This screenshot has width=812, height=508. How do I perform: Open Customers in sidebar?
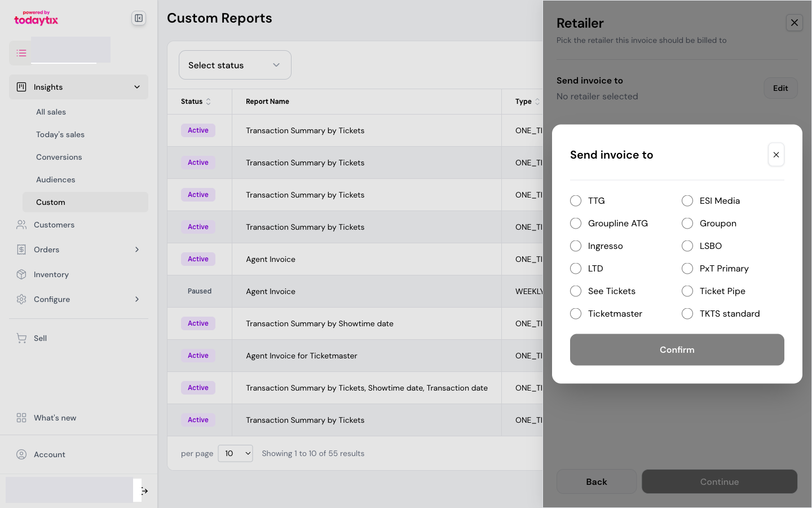78,225
